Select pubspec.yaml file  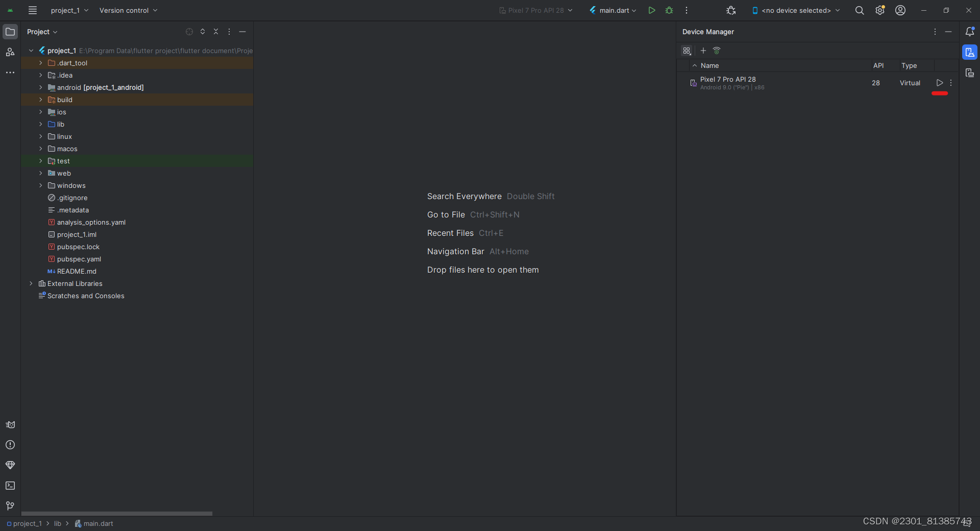click(137, 259)
